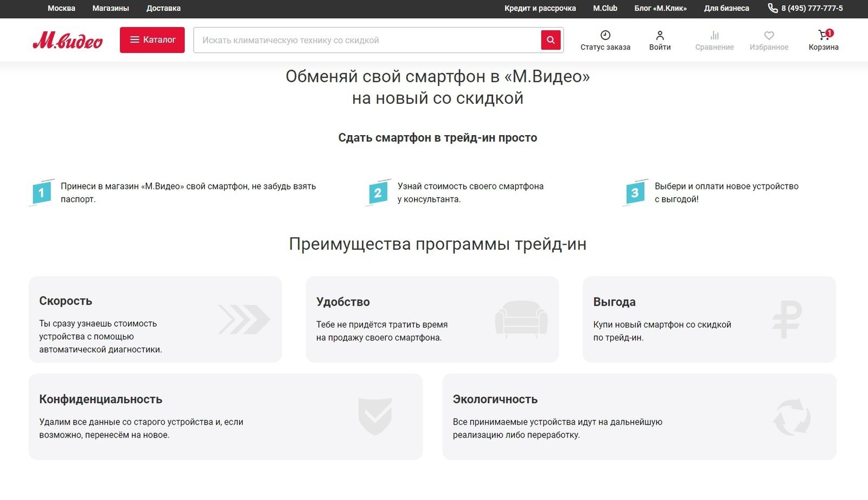This screenshot has width=868, height=500.
Task: Click step 3 number icon
Action: pyautogui.click(x=635, y=193)
